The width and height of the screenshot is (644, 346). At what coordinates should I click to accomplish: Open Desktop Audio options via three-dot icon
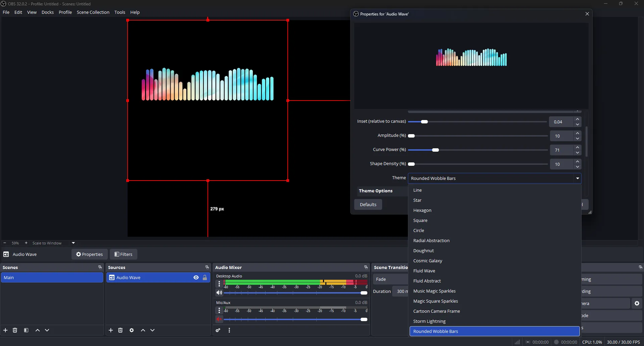click(220, 283)
